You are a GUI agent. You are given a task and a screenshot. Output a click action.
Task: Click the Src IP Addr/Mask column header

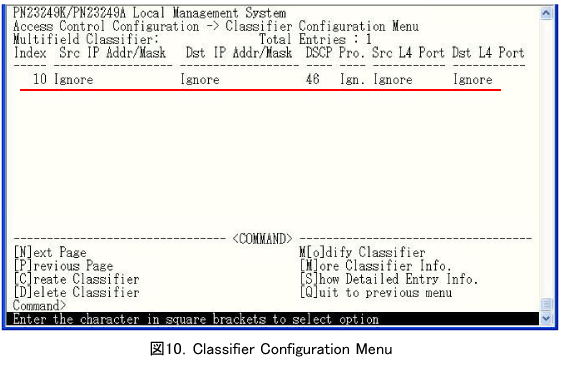pos(112,53)
